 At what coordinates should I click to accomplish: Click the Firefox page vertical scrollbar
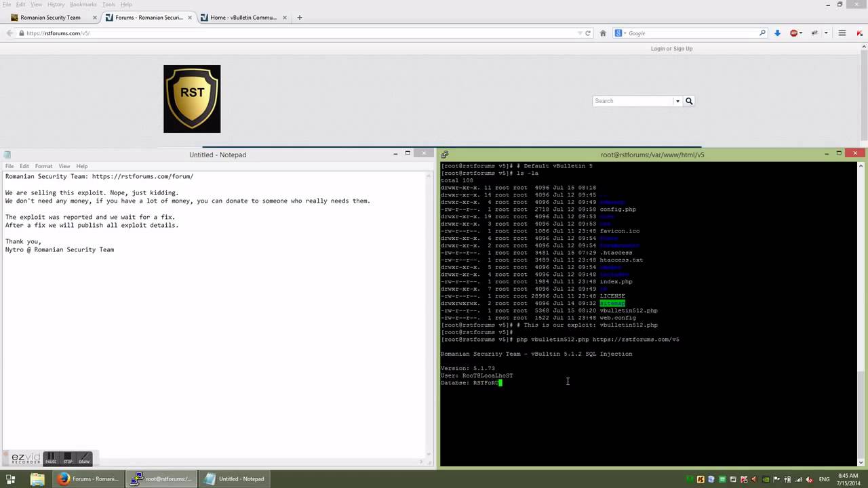click(x=863, y=95)
